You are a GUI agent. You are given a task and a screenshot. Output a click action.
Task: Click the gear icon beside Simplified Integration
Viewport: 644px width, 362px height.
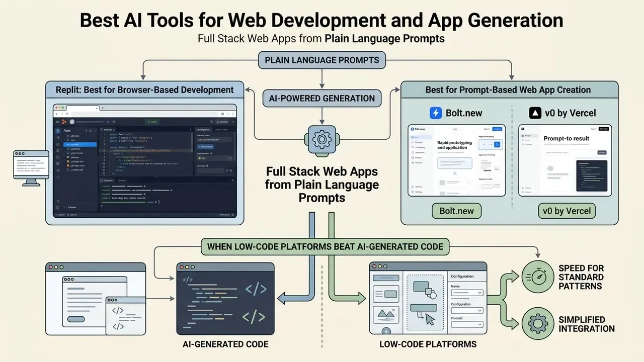point(537,323)
